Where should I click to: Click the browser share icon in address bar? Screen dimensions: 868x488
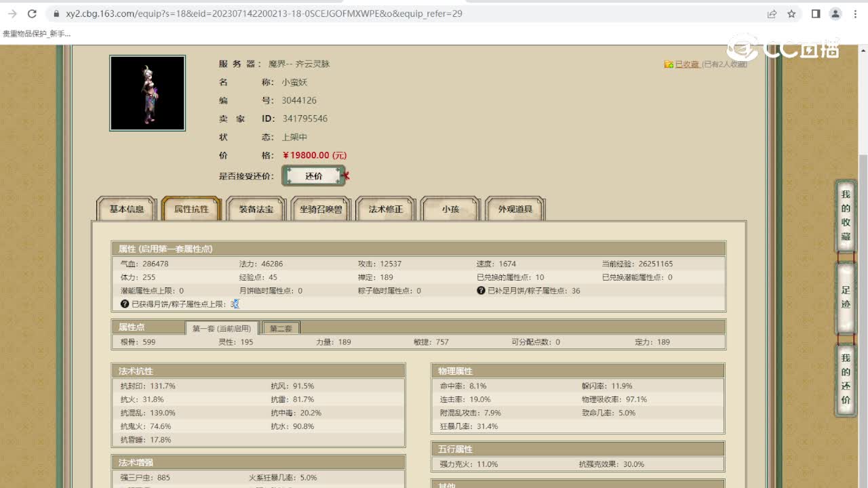tap(772, 13)
